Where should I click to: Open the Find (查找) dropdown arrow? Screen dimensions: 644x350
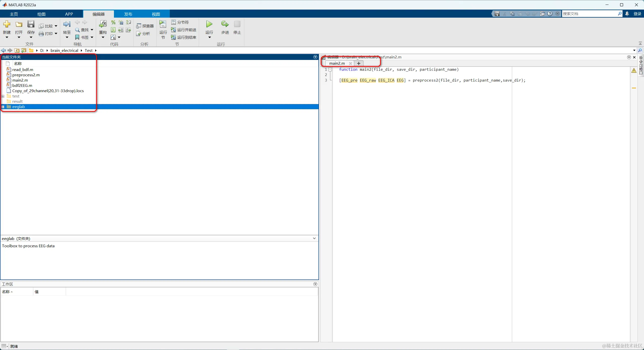pos(92,30)
